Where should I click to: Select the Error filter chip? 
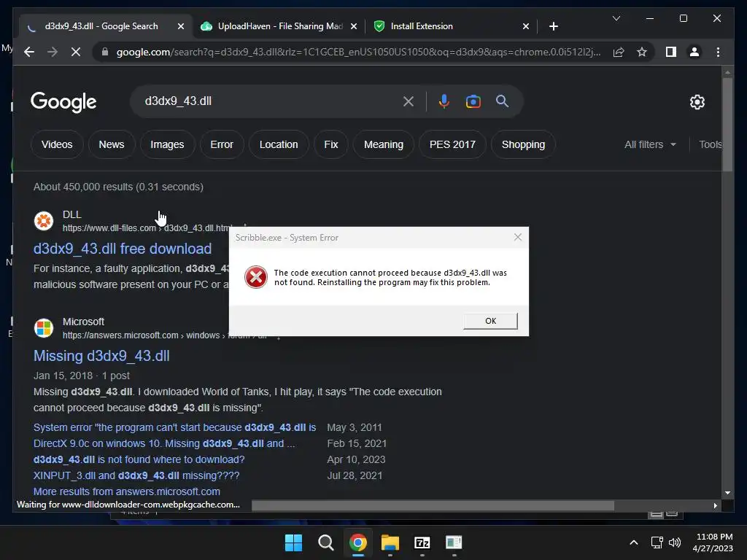point(222,144)
